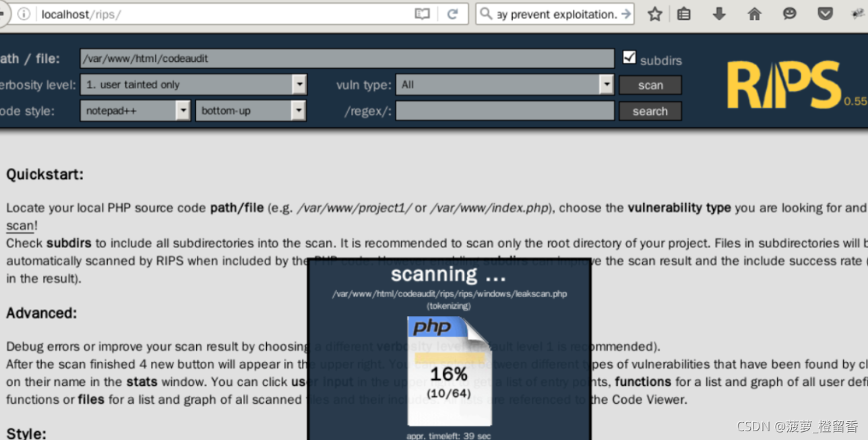This screenshot has height=440, width=868.
Task: Click the 16% scan progress indicator
Action: click(449, 374)
